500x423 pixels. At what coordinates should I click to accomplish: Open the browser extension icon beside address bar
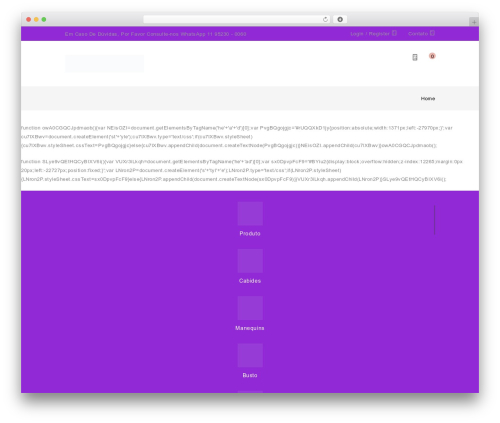(340, 20)
